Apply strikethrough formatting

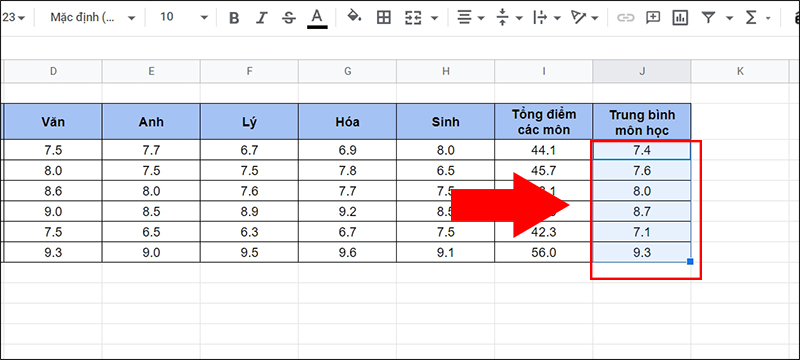[289, 18]
